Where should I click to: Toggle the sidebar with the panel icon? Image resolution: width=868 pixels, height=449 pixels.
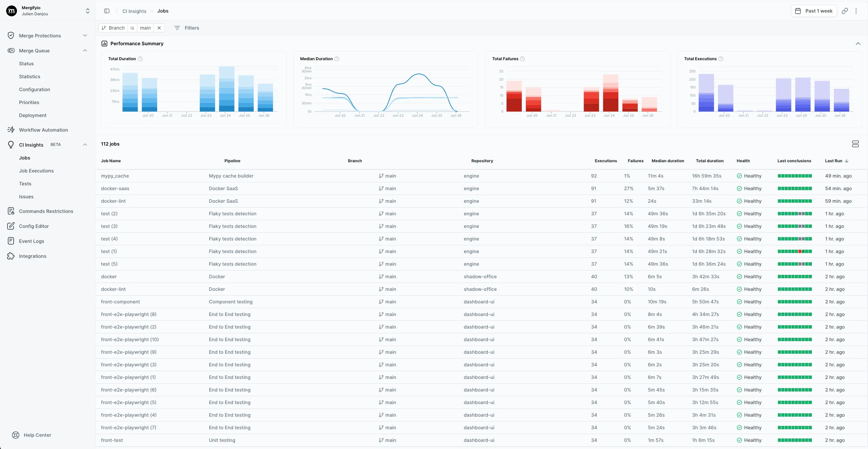click(x=107, y=11)
